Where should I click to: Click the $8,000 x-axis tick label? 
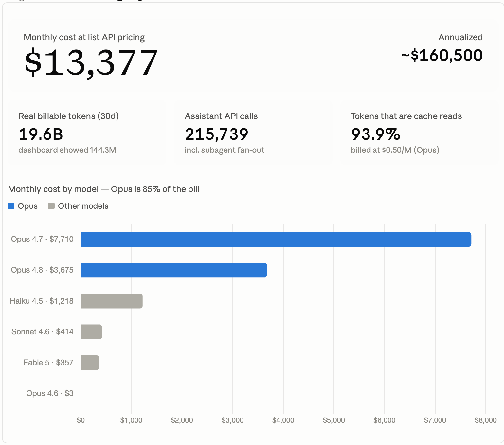(486, 420)
